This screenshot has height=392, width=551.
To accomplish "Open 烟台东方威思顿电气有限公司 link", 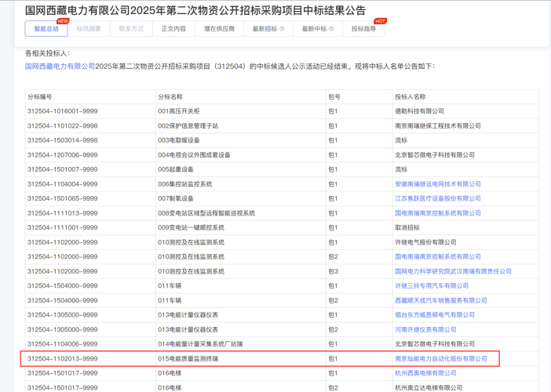I will (435, 315).
